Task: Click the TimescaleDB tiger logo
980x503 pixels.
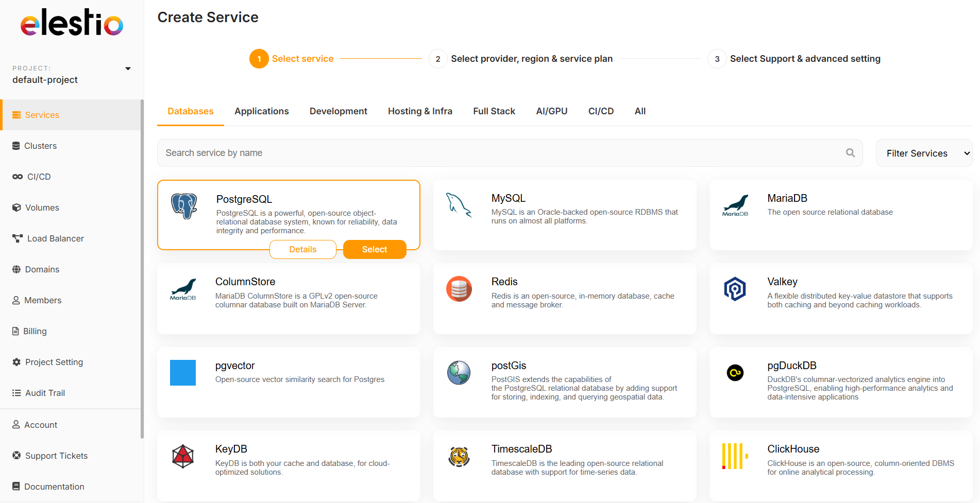Action: coord(459,456)
